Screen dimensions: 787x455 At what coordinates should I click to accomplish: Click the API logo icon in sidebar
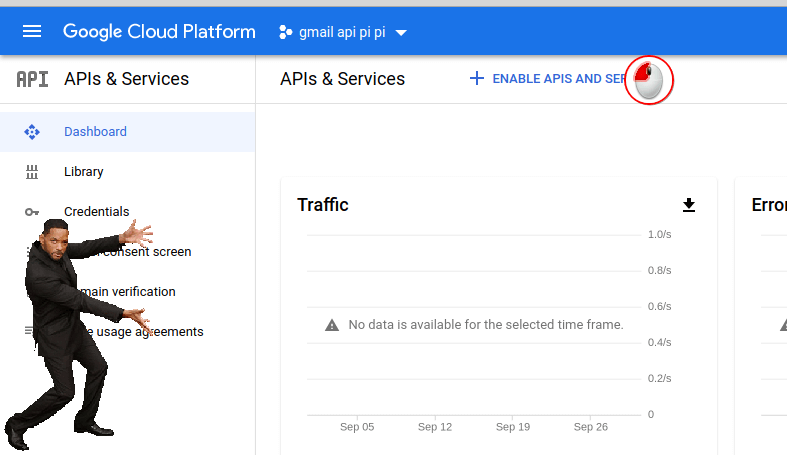tap(32, 79)
